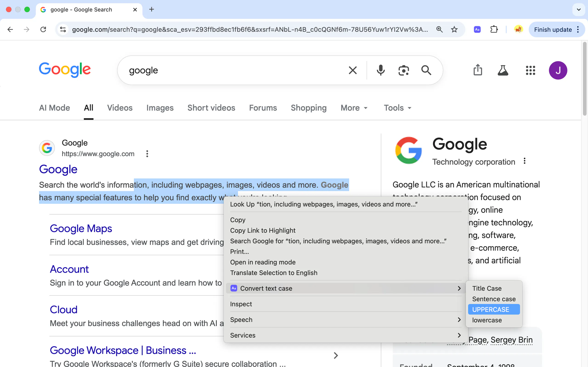Expand the Services submenu
The width and height of the screenshot is (588, 367).
pyautogui.click(x=346, y=335)
